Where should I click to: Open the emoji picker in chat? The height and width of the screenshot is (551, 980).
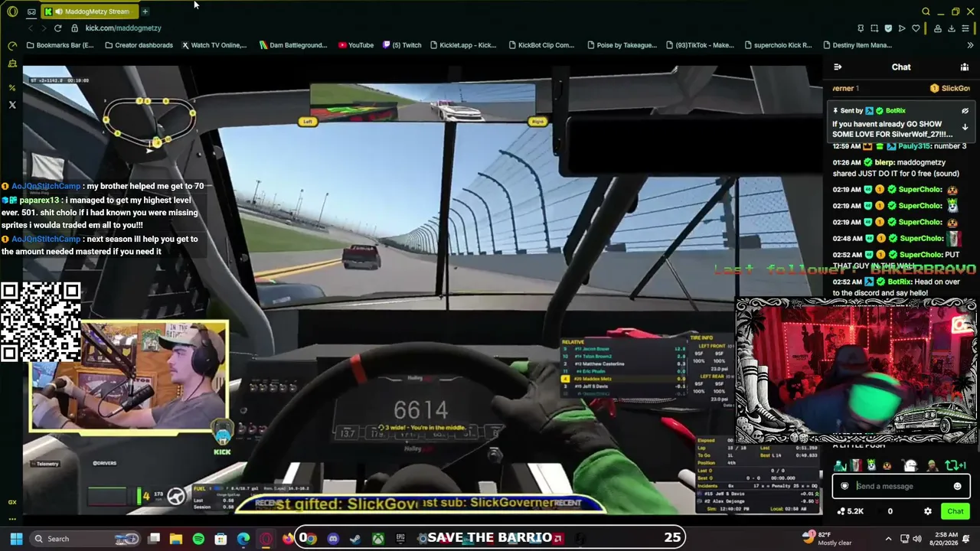(957, 486)
